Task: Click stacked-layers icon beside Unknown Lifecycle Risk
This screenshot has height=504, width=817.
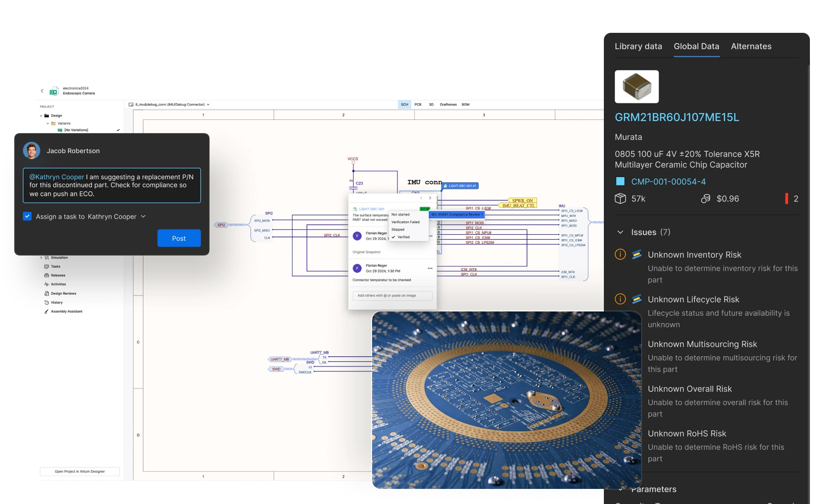Action: [637, 299]
